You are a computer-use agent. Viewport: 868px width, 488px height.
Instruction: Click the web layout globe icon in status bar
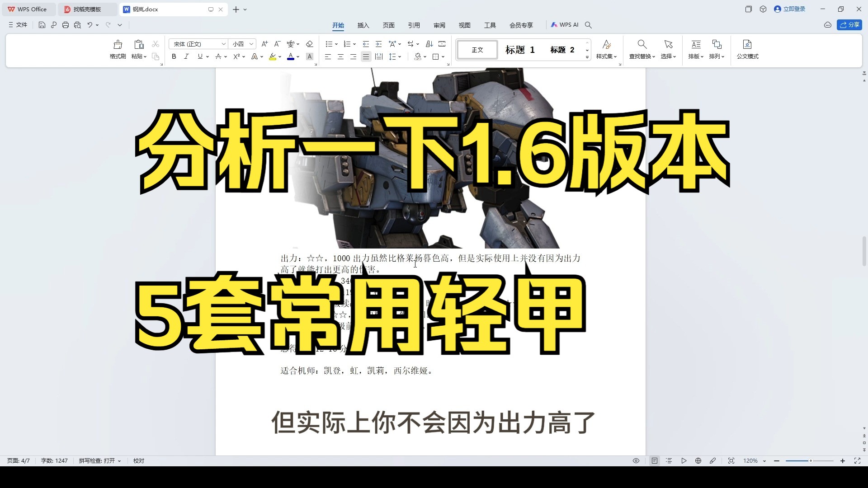click(698, 461)
